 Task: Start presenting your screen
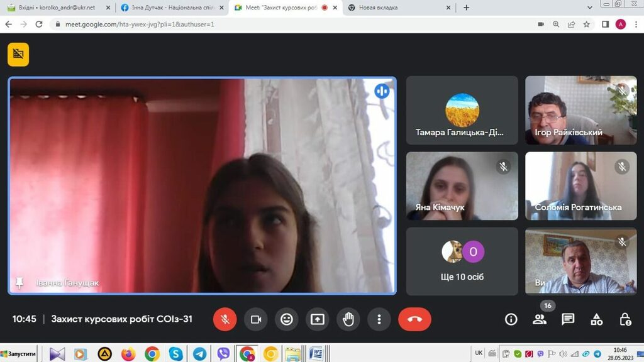point(318,319)
